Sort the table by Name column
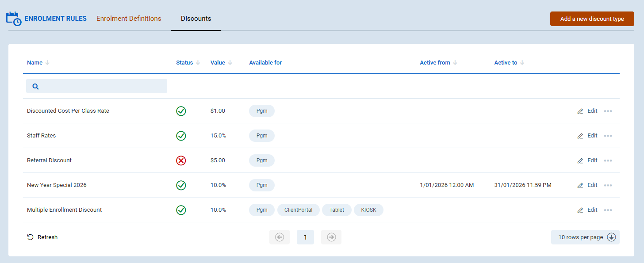This screenshot has height=263, width=644. point(35,63)
